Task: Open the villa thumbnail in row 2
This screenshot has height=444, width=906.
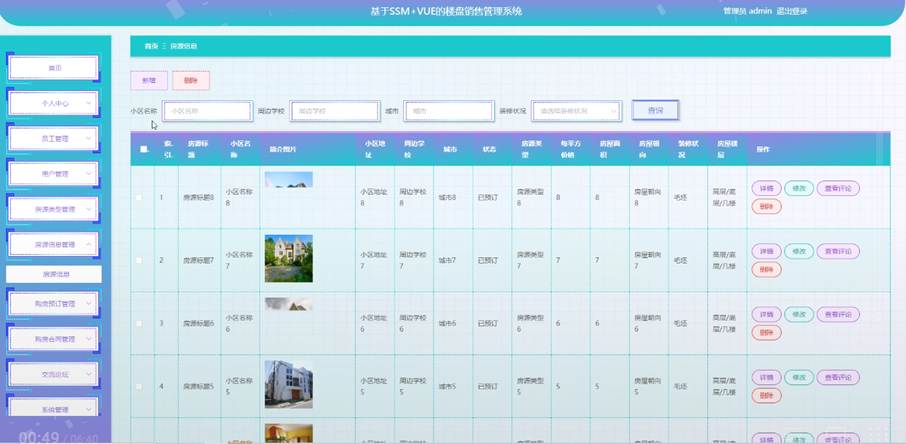Action: pos(288,258)
